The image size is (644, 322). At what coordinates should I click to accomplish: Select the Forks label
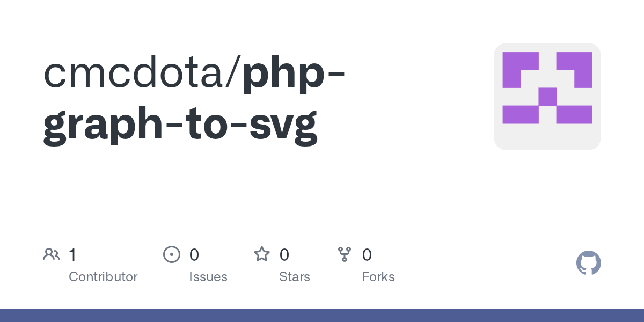coord(378,277)
